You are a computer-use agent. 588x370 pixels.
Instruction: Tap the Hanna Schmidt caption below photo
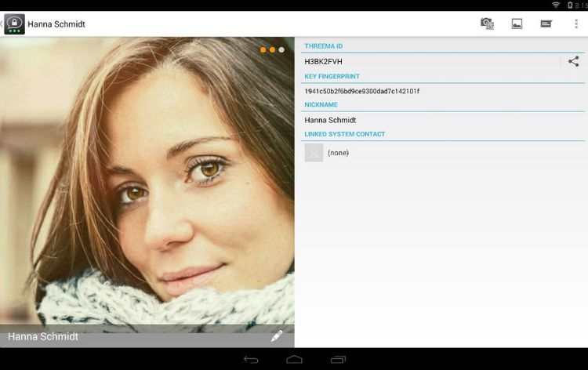click(x=43, y=336)
